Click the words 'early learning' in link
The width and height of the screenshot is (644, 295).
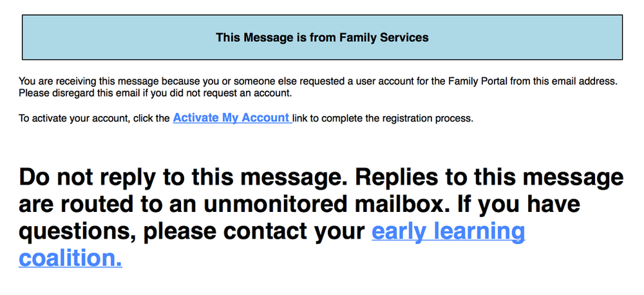[x=448, y=232]
